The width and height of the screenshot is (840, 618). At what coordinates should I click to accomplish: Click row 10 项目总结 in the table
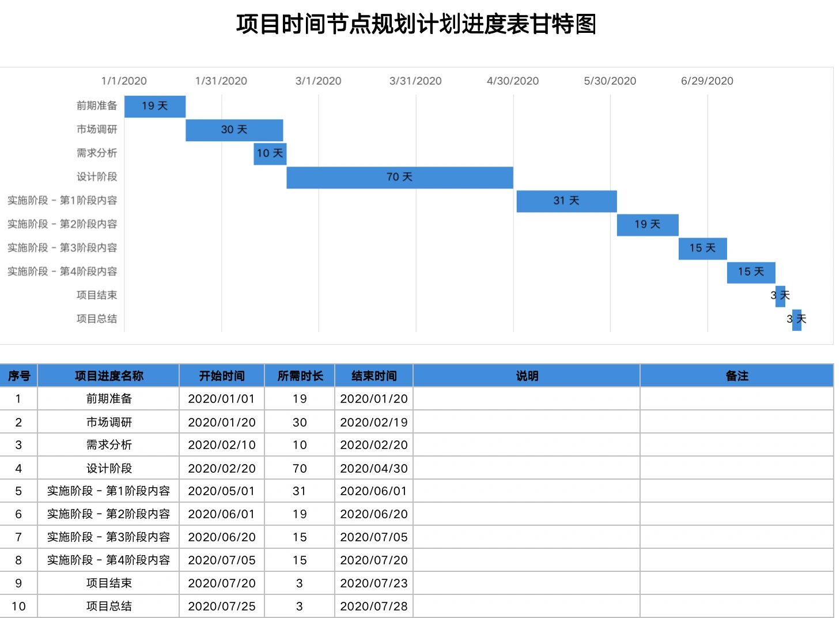tap(111, 606)
